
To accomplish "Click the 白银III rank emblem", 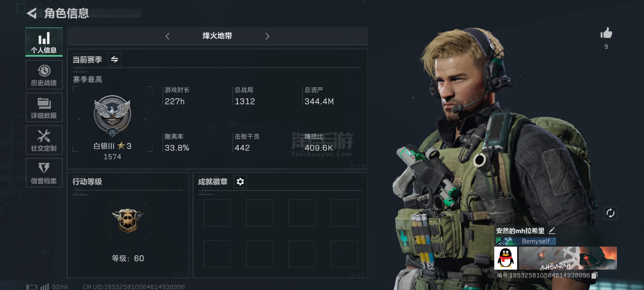I will pos(112,116).
